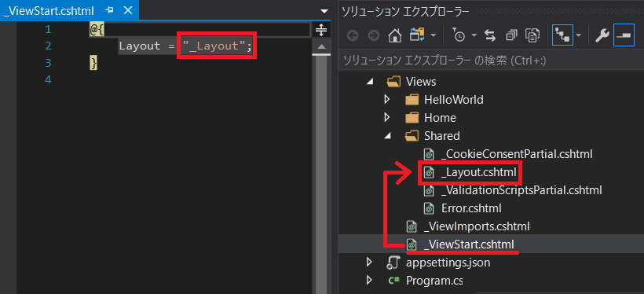Screen dimensions: 644x294
Task: Expand the HelloWorld folder arrow
Action: pos(386,100)
